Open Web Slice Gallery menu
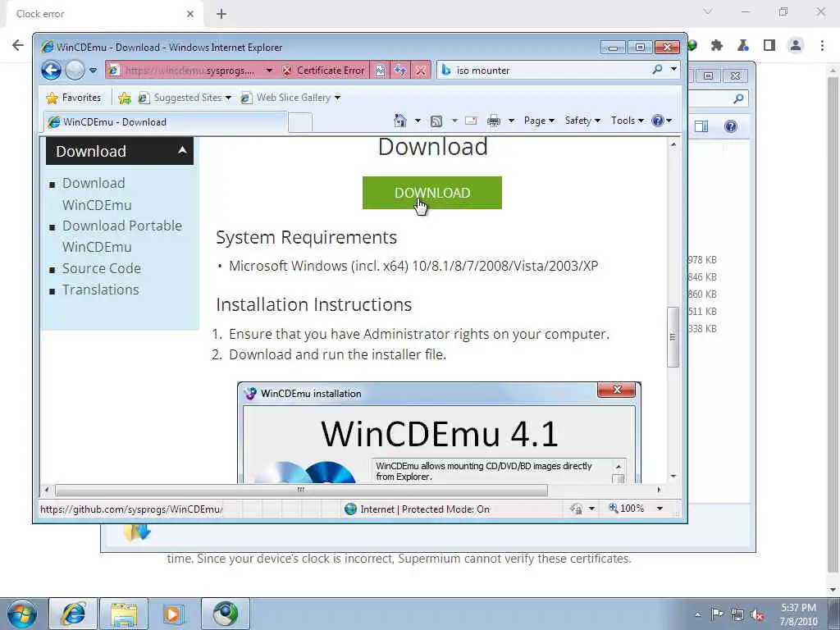 [290, 98]
